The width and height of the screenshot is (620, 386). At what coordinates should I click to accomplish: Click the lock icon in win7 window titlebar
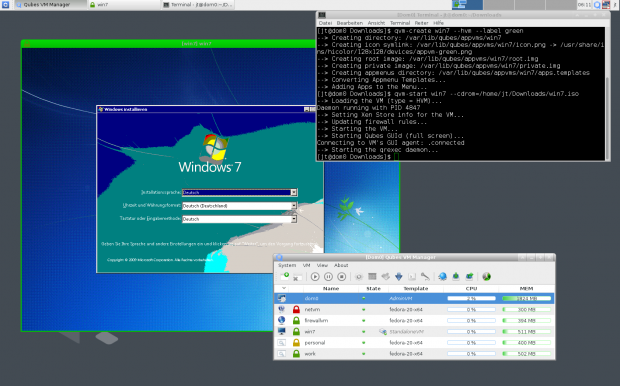click(x=27, y=44)
